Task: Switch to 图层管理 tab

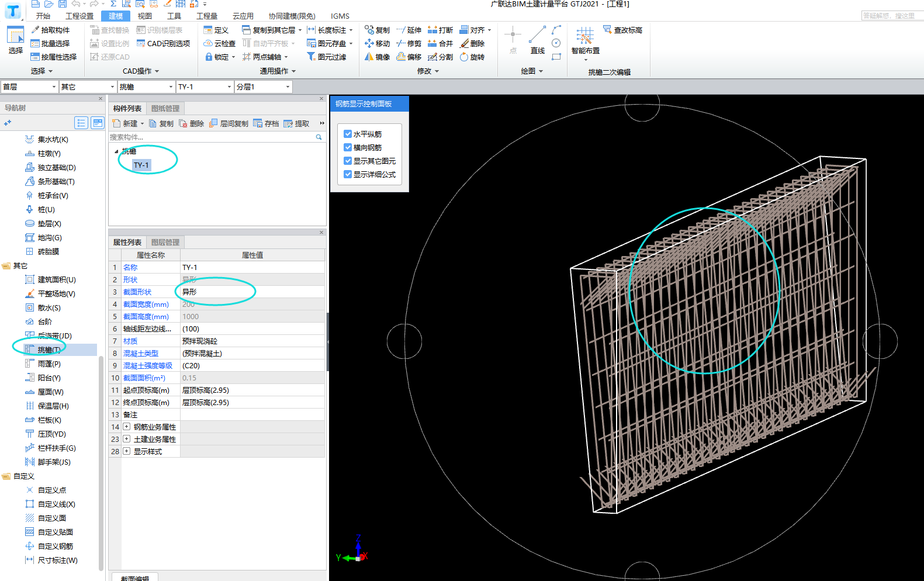Action: click(165, 242)
